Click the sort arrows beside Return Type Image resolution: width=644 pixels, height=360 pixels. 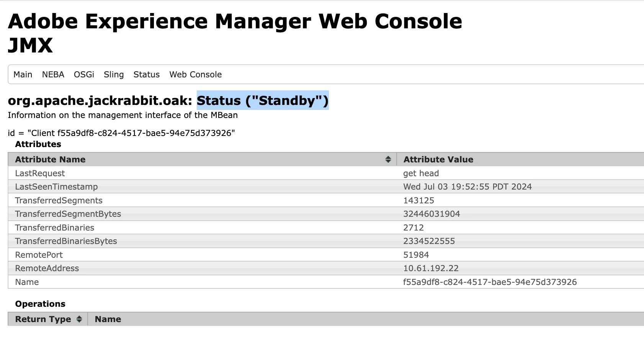(79, 319)
